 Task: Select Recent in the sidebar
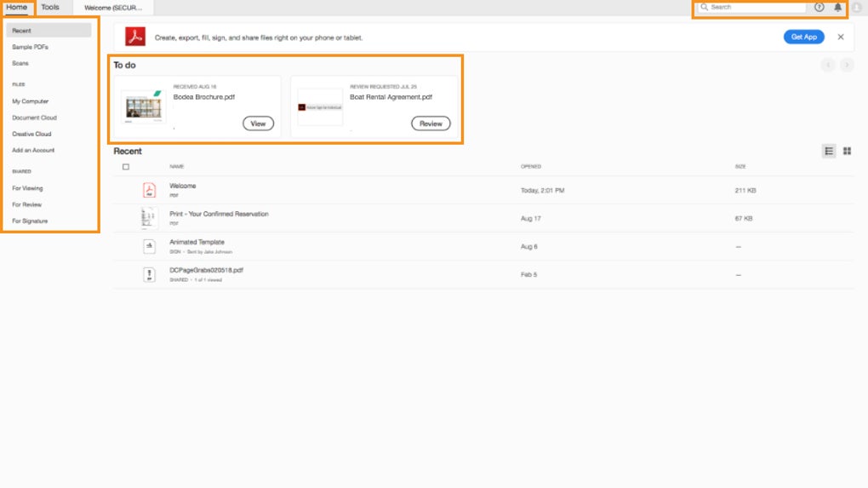tap(49, 31)
